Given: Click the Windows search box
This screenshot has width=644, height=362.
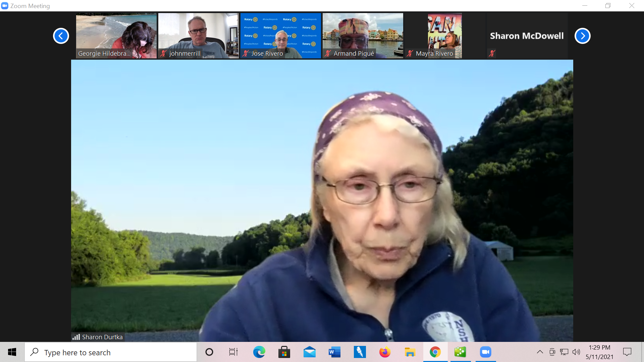Looking at the screenshot, I should coord(111,352).
